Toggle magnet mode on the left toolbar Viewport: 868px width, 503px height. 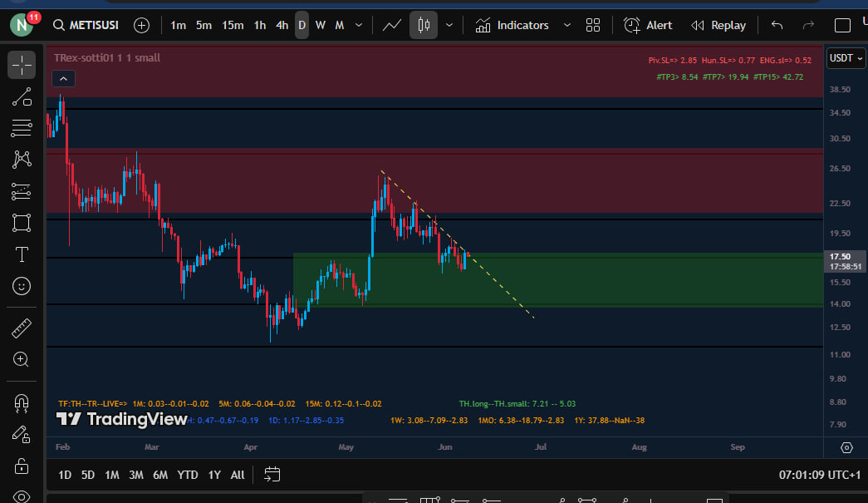coord(22,403)
